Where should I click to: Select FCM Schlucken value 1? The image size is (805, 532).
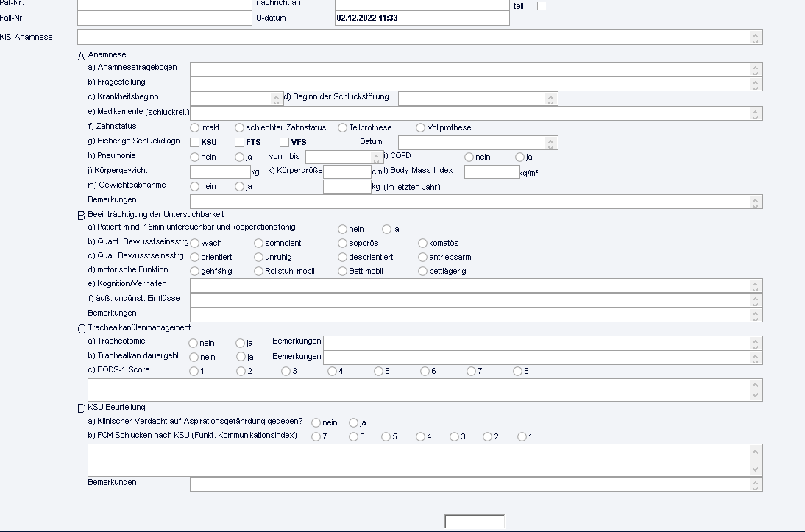[x=522, y=436]
